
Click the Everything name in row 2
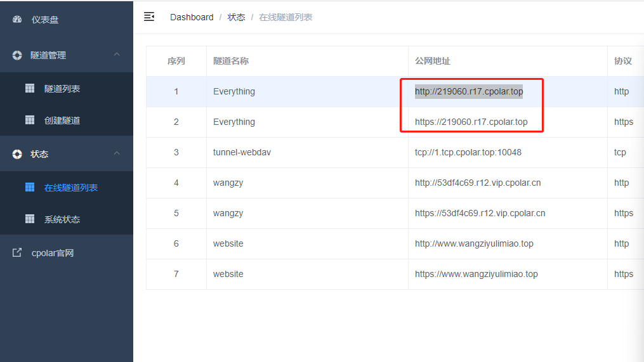[x=234, y=122]
